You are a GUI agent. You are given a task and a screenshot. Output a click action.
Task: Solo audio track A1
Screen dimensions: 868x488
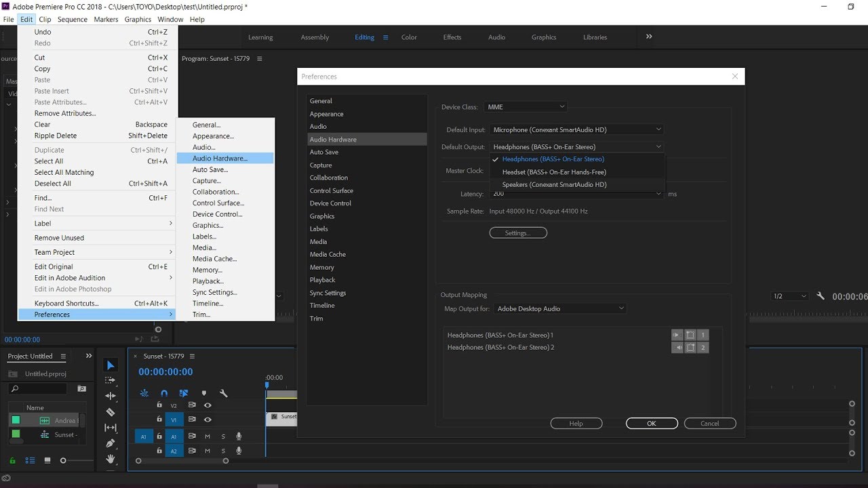(x=223, y=436)
